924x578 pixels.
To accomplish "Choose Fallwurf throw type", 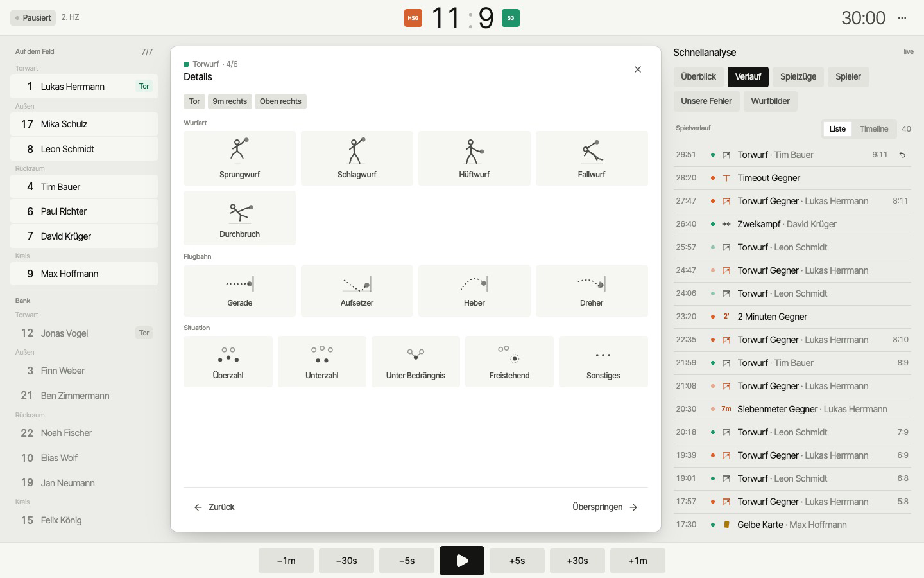I will coord(592,158).
